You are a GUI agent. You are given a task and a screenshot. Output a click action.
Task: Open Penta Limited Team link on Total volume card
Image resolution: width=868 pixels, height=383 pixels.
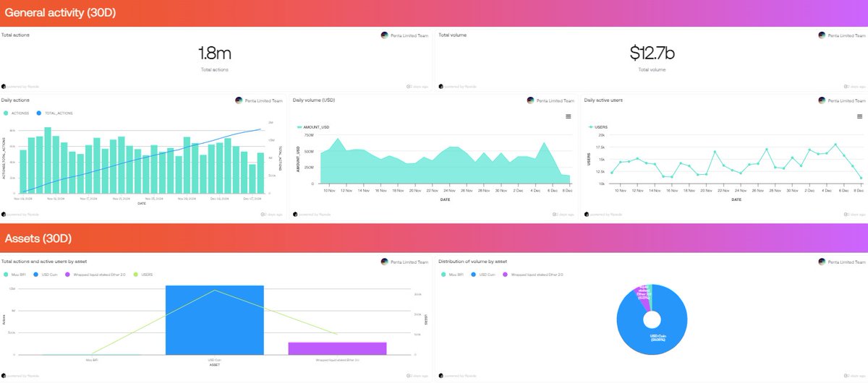coord(846,35)
